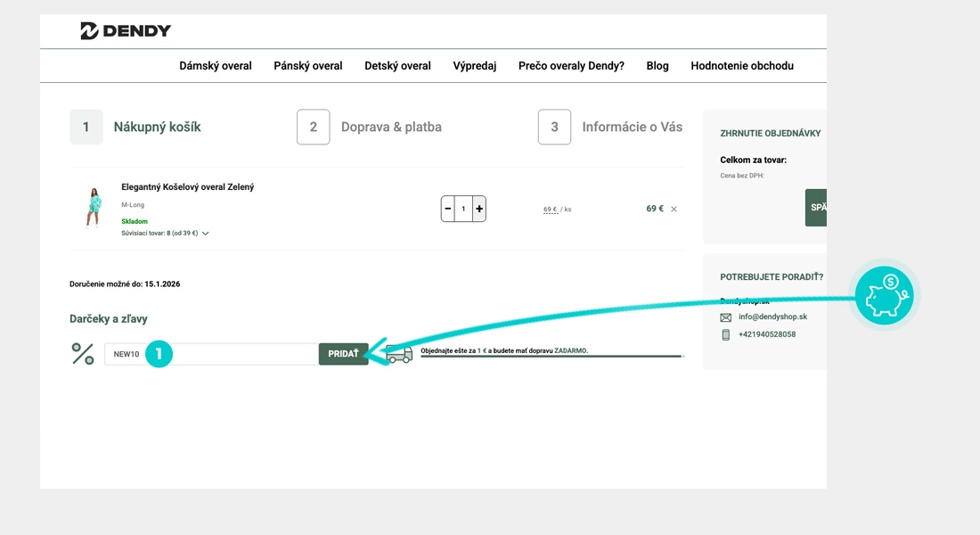Image resolution: width=980 pixels, height=535 pixels.
Task: Click the free shipping progress bar
Action: pos(551,357)
